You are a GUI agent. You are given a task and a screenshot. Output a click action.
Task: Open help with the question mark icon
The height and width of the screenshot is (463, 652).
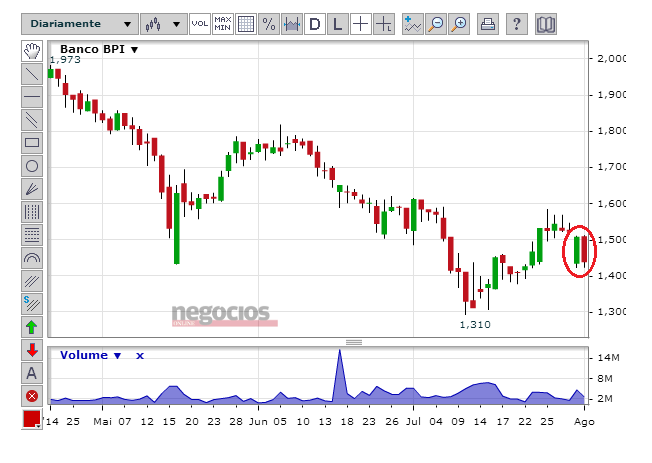516,24
